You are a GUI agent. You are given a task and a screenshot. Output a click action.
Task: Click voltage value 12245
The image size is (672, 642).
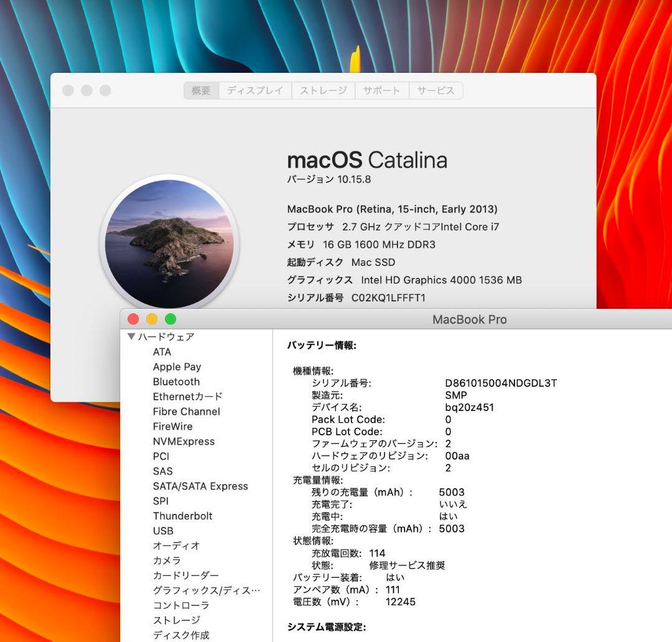[x=400, y=602]
